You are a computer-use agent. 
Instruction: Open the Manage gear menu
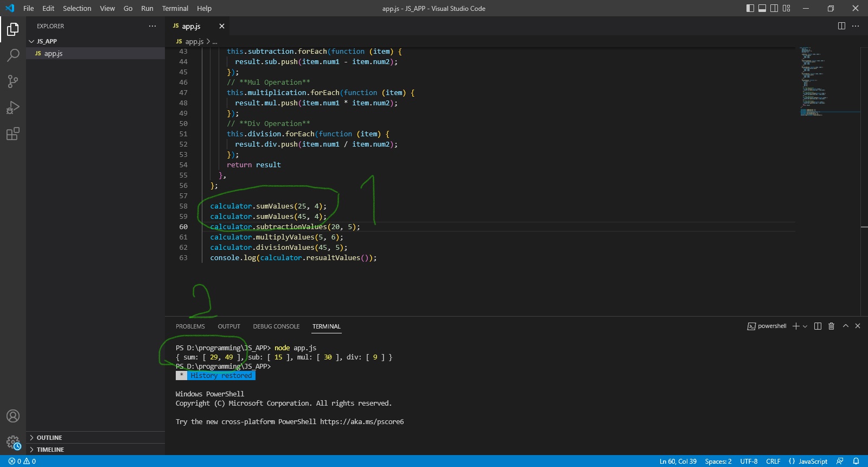13,442
